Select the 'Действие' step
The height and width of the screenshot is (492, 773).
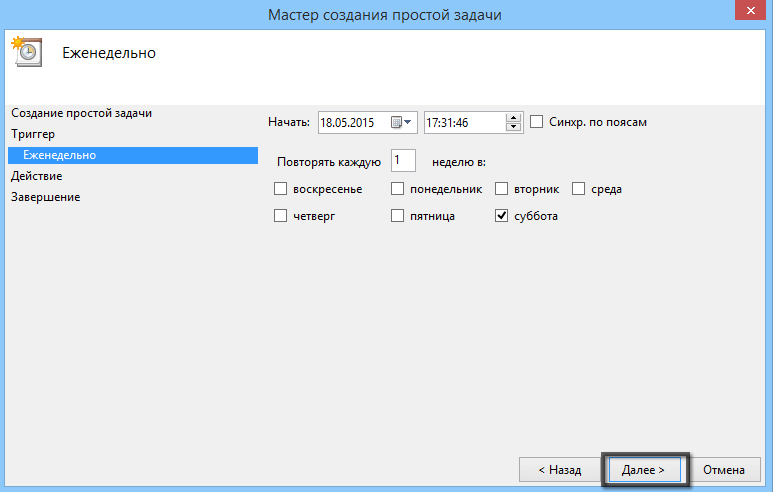[36, 176]
